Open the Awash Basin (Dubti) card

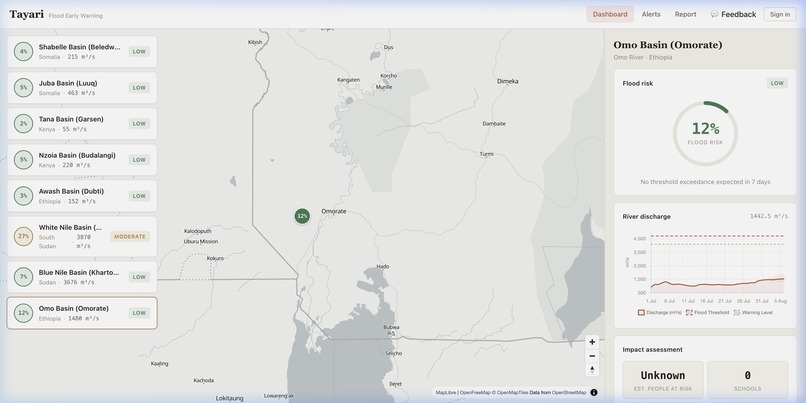pyautogui.click(x=82, y=196)
